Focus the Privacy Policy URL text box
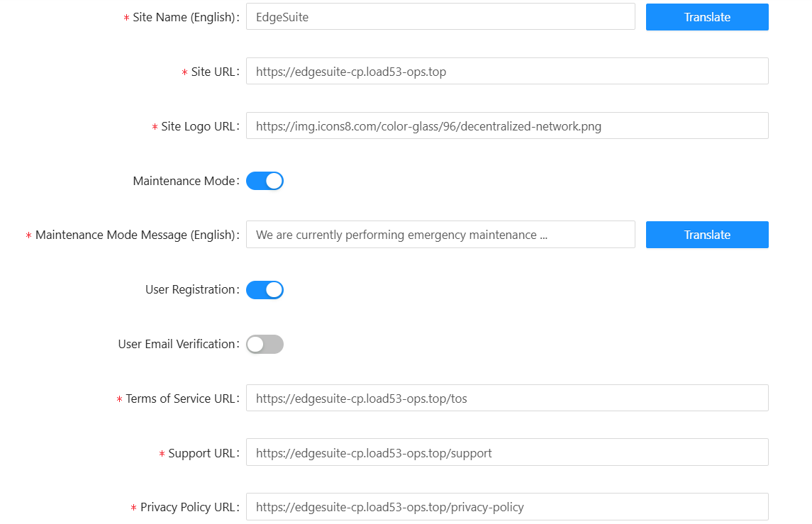This screenshot has height=524, width=812. (506, 507)
